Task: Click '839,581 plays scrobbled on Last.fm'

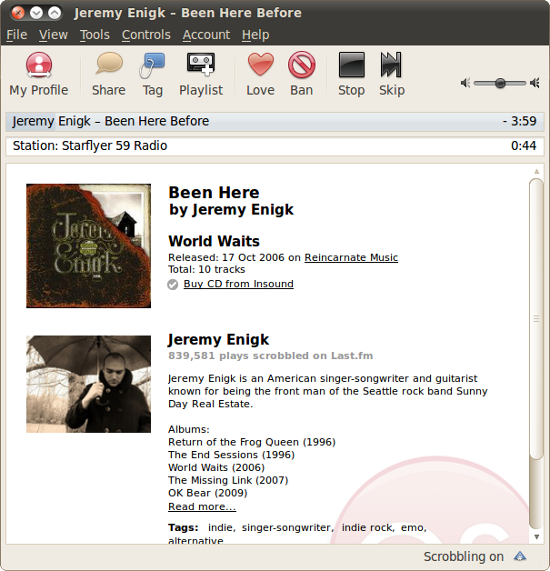Action: (x=270, y=356)
